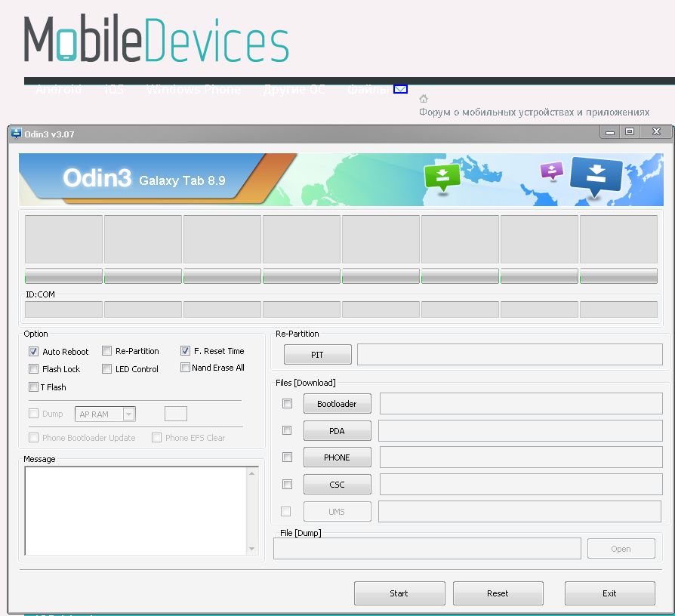Minimize the Odin3 window
Screen dimensions: 675x616
pyautogui.click(x=610, y=132)
